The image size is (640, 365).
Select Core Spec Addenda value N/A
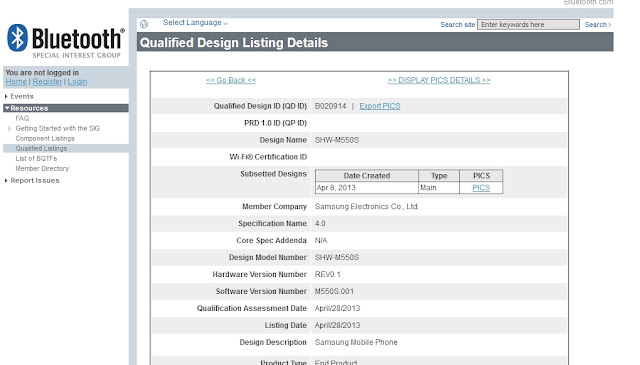321,240
